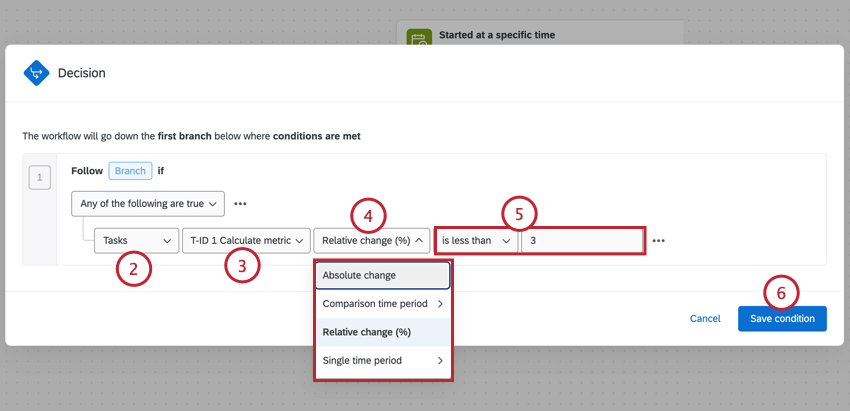Collapse the Relative change (%) dropdown
The height and width of the screenshot is (411, 850).
point(371,240)
